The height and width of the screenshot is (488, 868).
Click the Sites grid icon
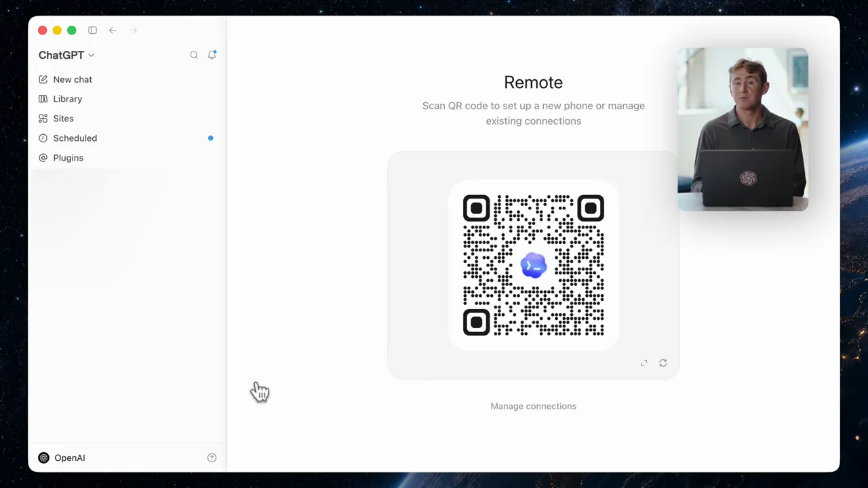43,119
